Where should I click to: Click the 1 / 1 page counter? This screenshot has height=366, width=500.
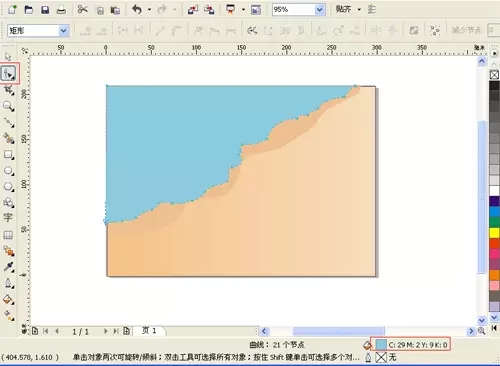coord(80,332)
